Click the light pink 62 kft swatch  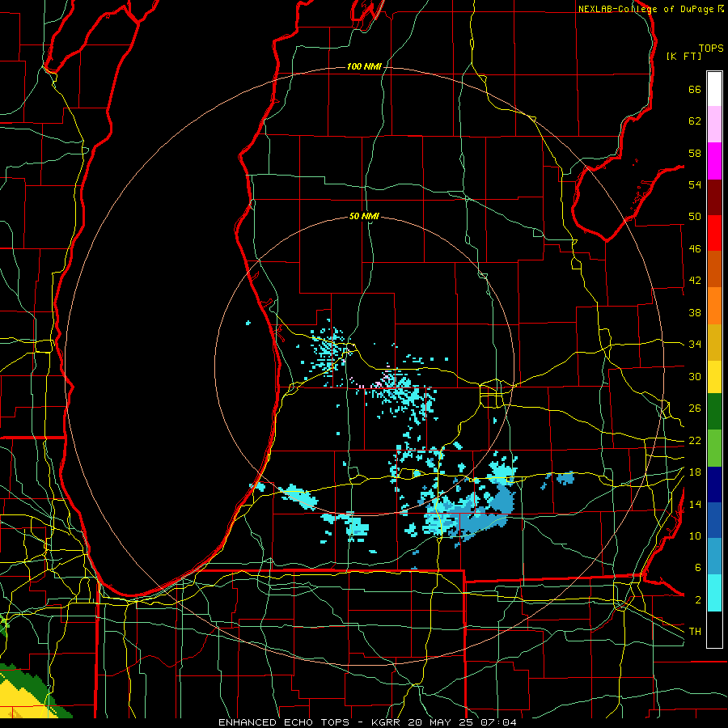pos(714,125)
